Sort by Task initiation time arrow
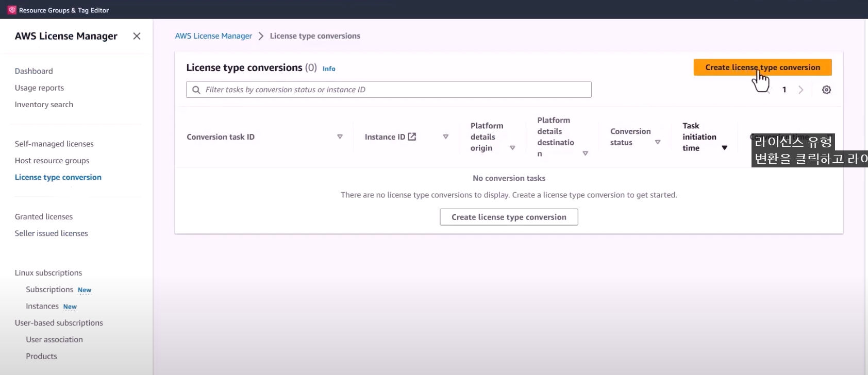 click(x=724, y=148)
